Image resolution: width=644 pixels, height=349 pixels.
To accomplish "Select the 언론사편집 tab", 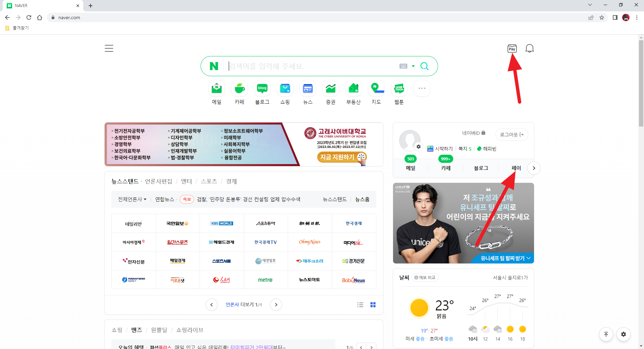I will pos(158,181).
